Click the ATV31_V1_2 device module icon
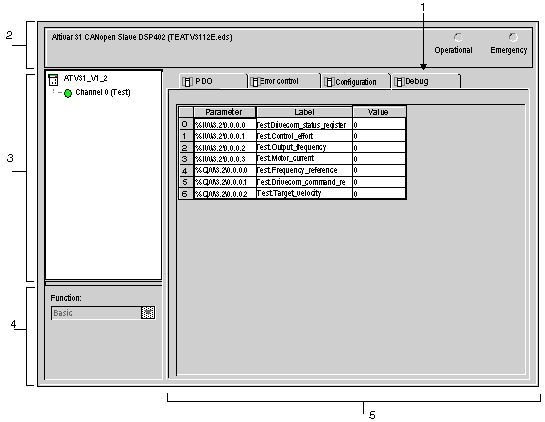This screenshot has width=545, height=422. pos(53,80)
